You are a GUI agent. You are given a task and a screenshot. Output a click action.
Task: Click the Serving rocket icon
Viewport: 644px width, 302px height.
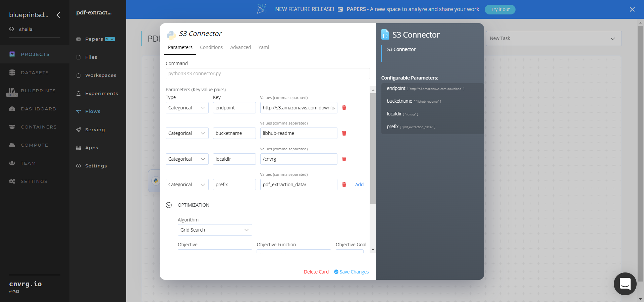click(x=78, y=130)
